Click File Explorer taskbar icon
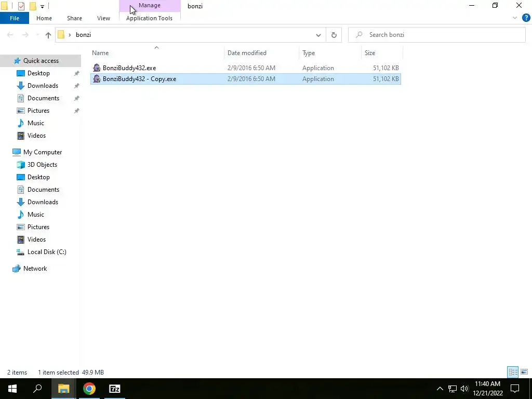 63,389
